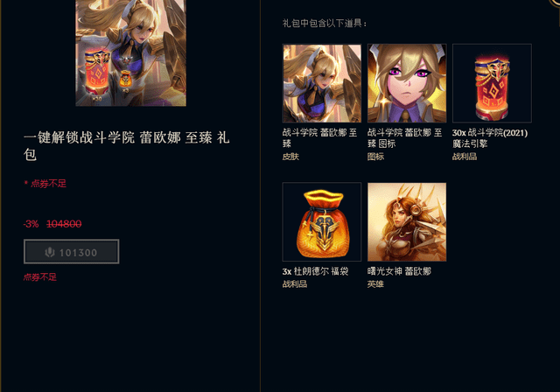Click the small capsule icon on bundle preview
This screenshot has width=560, height=392.
click(x=97, y=73)
